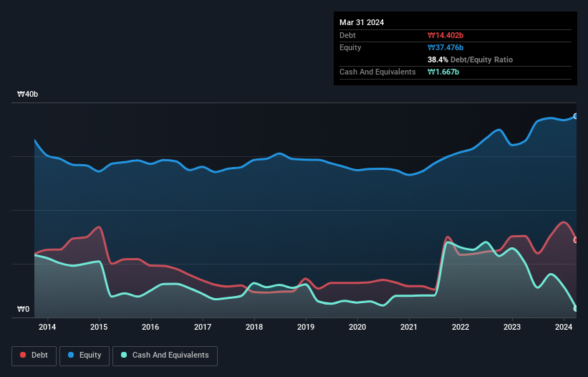Click the 2024 x-axis label
Screen dimensions: 588x377
(564, 327)
